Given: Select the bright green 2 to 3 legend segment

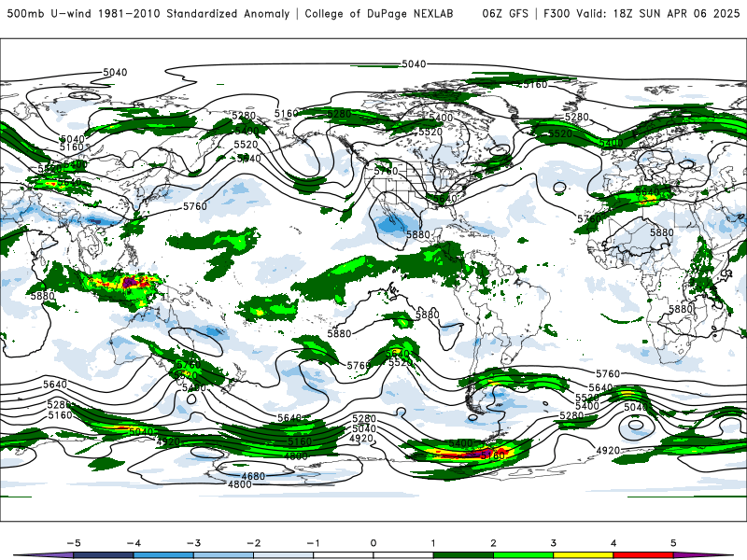Looking at the screenshot, I should [x=524, y=555].
